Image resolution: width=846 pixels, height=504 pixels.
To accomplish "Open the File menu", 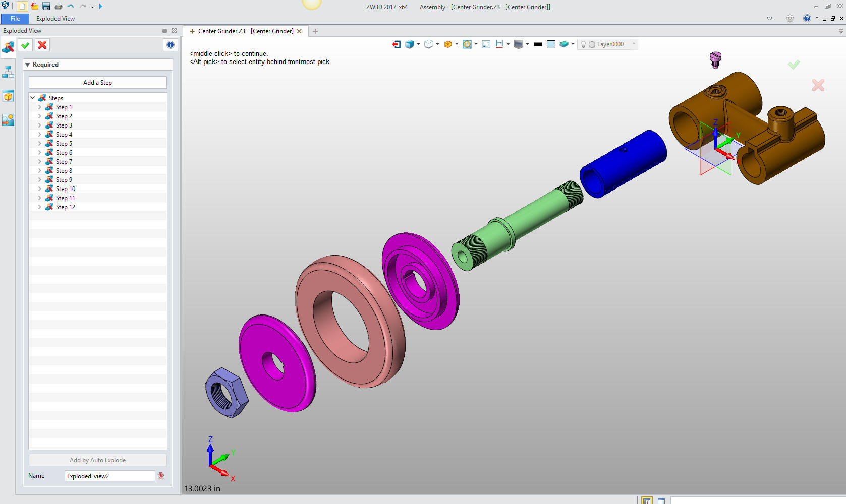I will click(x=15, y=19).
